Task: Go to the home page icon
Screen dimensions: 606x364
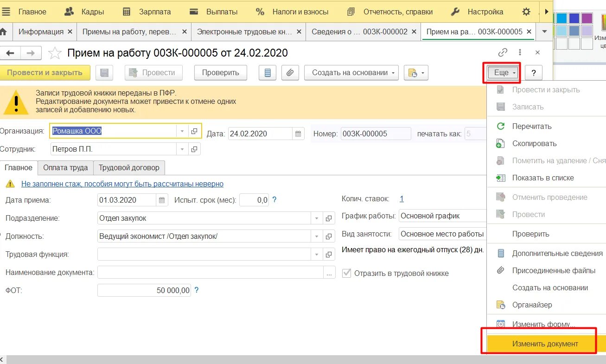Action: point(4,32)
